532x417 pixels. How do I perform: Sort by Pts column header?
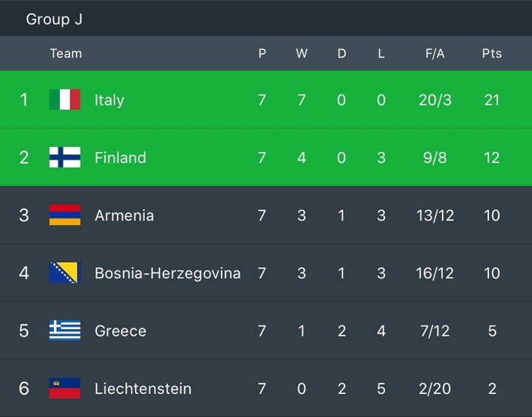click(x=491, y=53)
